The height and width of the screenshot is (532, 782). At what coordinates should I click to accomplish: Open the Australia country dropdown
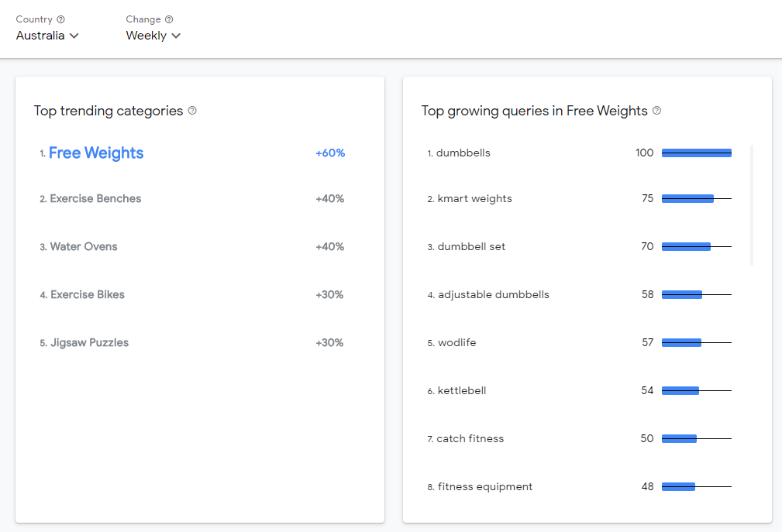tap(47, 36)
